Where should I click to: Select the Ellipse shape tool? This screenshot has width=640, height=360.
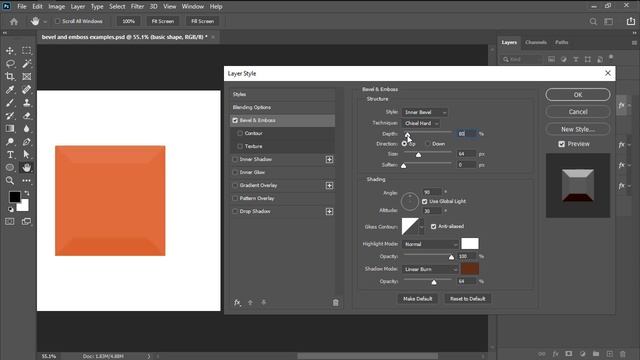pos(10,167)
